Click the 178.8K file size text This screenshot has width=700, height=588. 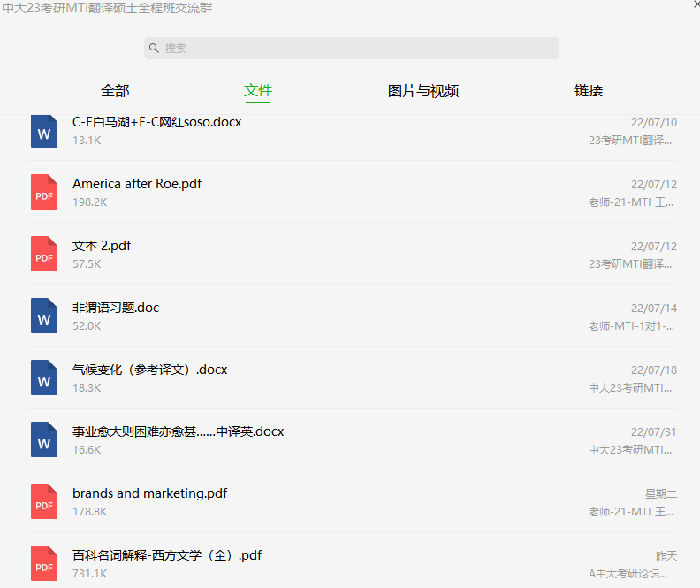(90, 512)
